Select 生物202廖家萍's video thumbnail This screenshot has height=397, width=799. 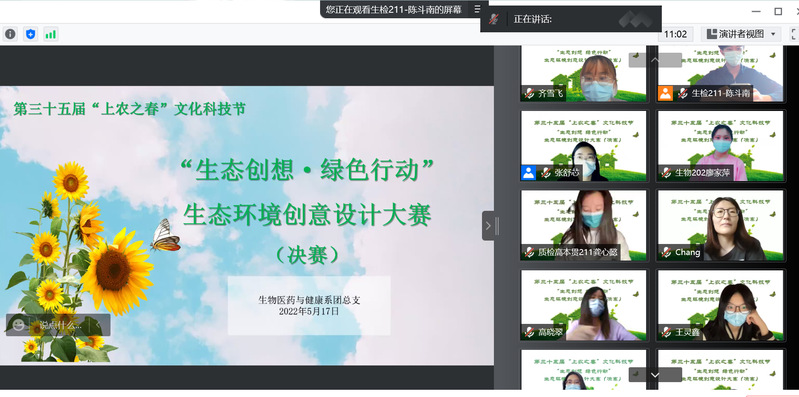pyautogui.click(x=721, y=146)
